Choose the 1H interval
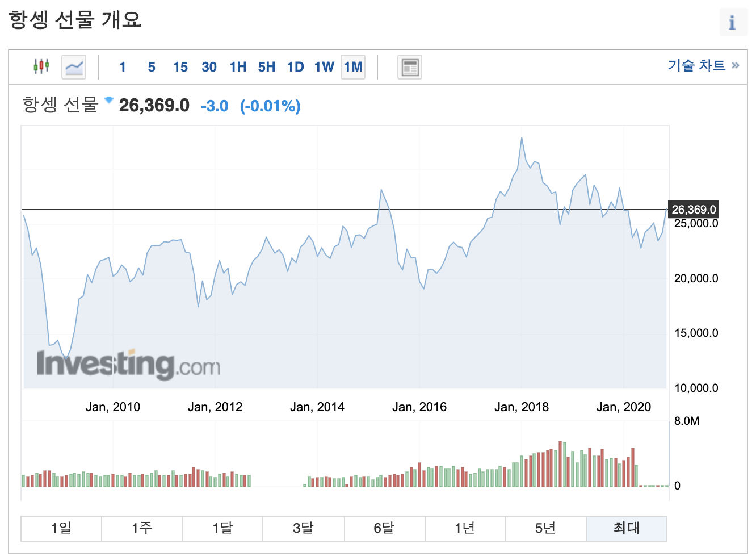The height and width of the screenshot is (560, 756). tap(238, 67)
